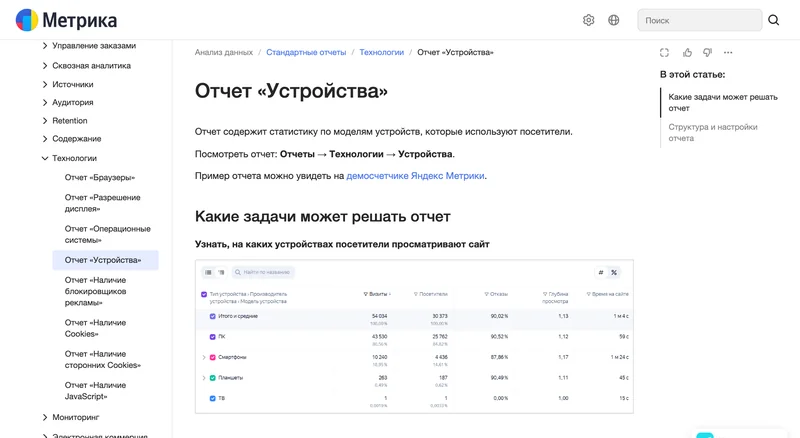Click Технологии breadcrumb link
This screenshot has height=438, width=800.
point(382,52)
